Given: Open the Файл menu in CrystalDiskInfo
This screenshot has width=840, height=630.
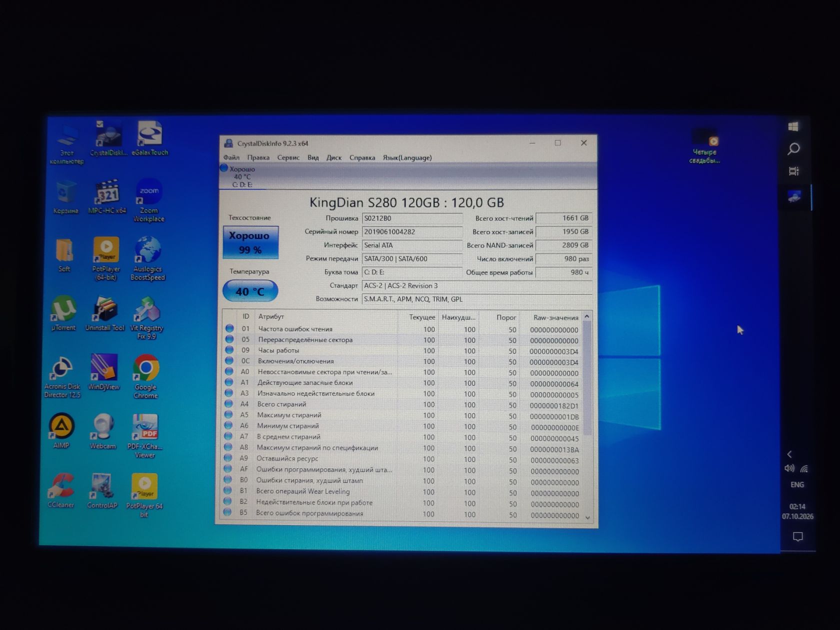Looking at the screenshot, I should (x=231, y=157).
